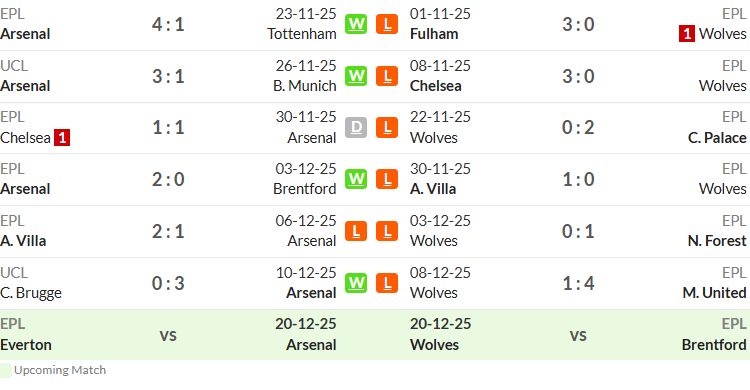Click the N. Forest team name
The width and height of the screenshot is (750, 390).
tap(717, 241)
